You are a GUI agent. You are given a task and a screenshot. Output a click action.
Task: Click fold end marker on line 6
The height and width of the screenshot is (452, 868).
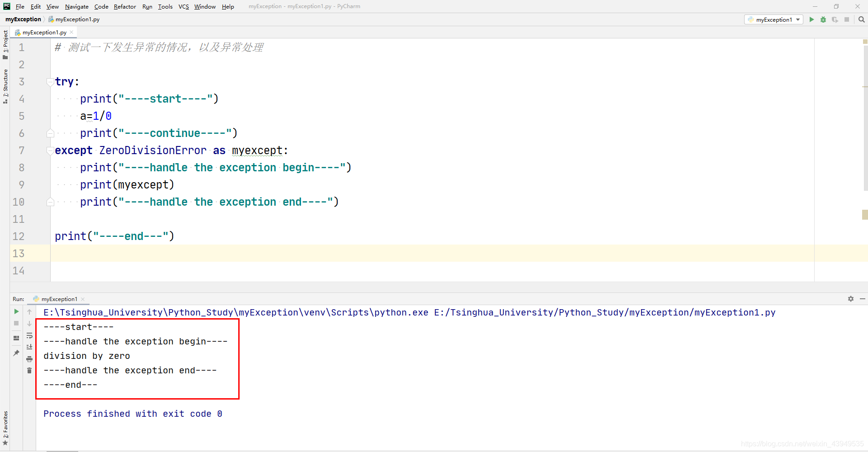pyautogui.click(x=50, y=133)
